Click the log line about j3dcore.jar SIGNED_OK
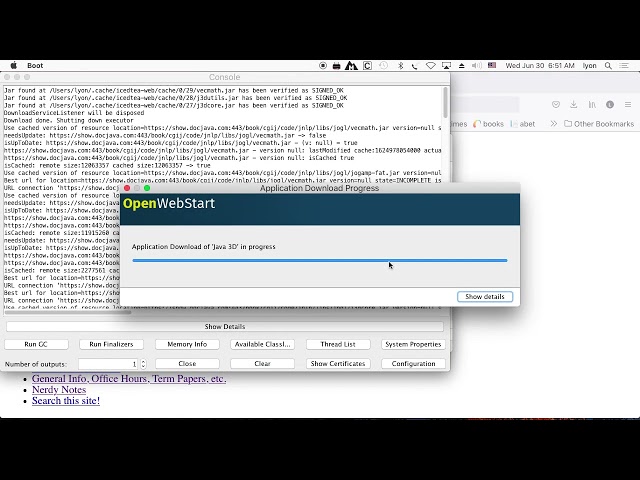The height and width of the screenshot is (480, 640). (x=174, y=105)
